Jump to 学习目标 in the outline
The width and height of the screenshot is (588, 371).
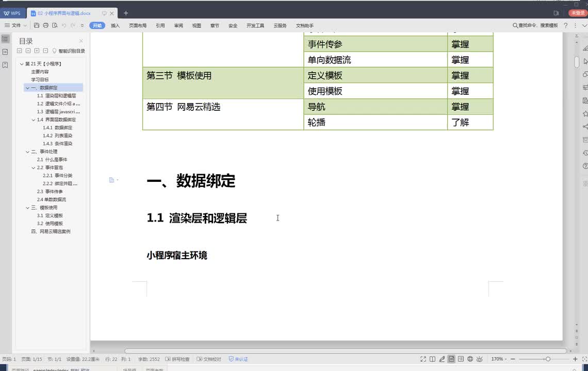coord(40,80)
